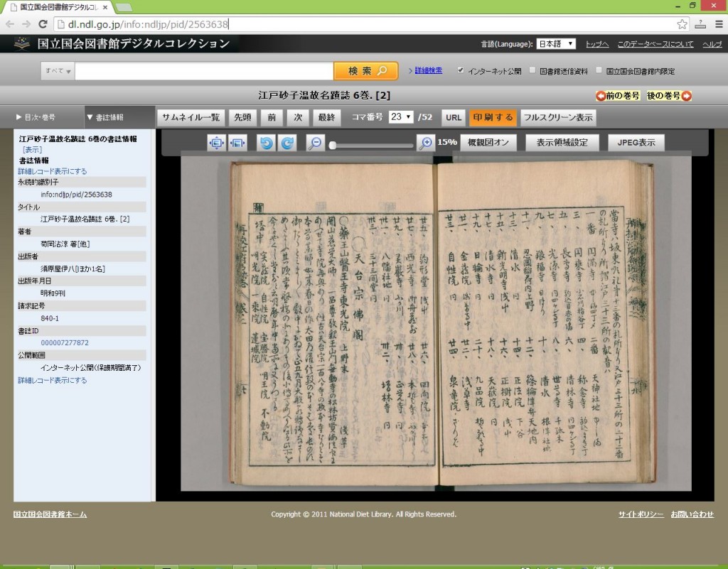
Task: Open the language dropdown
Action: coord(556,43)
